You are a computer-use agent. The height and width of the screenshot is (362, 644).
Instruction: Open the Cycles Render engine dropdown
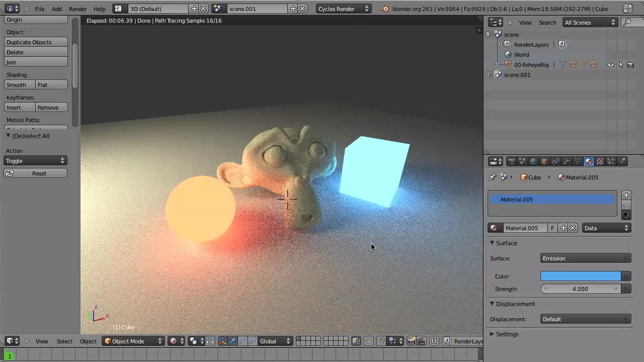[344, 9]
